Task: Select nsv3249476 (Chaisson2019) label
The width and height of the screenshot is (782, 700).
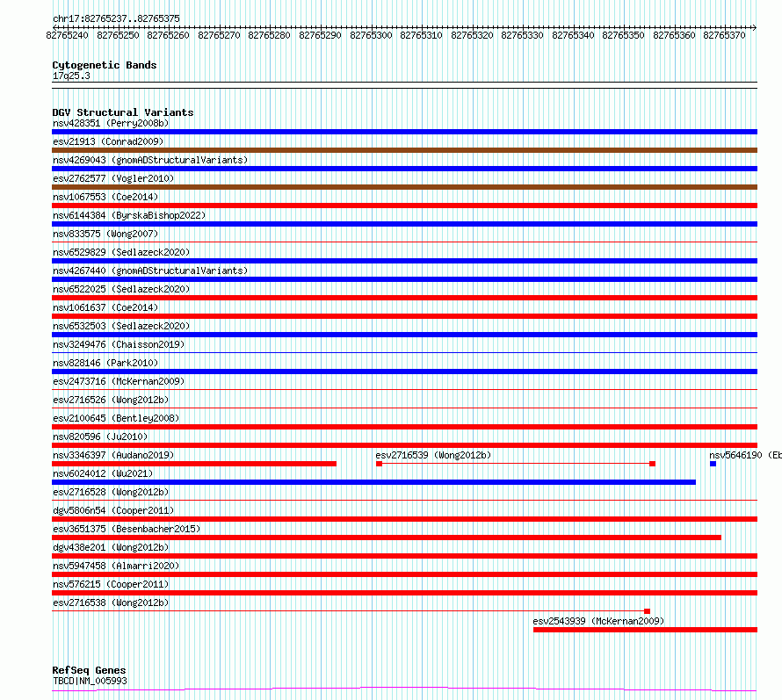Action: (x=119, y=344)
